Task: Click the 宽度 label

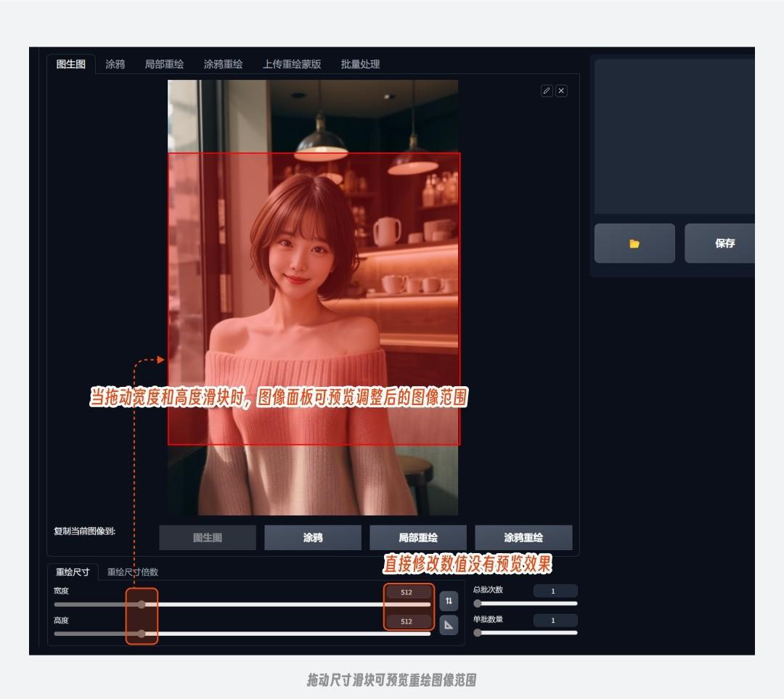Action: [x=61, y=591]
